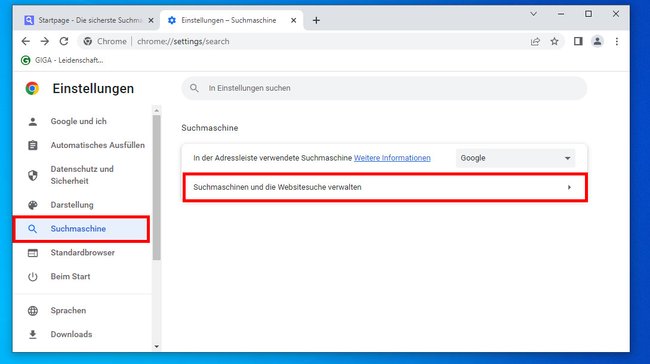Click the sidebar scrollbar thumb
This screenshot has height=364, width=650.
[156, 187]
